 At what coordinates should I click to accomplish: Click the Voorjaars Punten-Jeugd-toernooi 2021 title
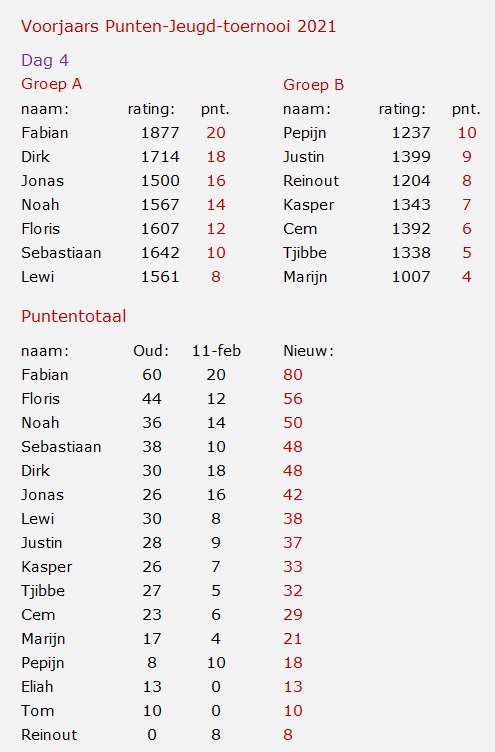click(178, 27)
